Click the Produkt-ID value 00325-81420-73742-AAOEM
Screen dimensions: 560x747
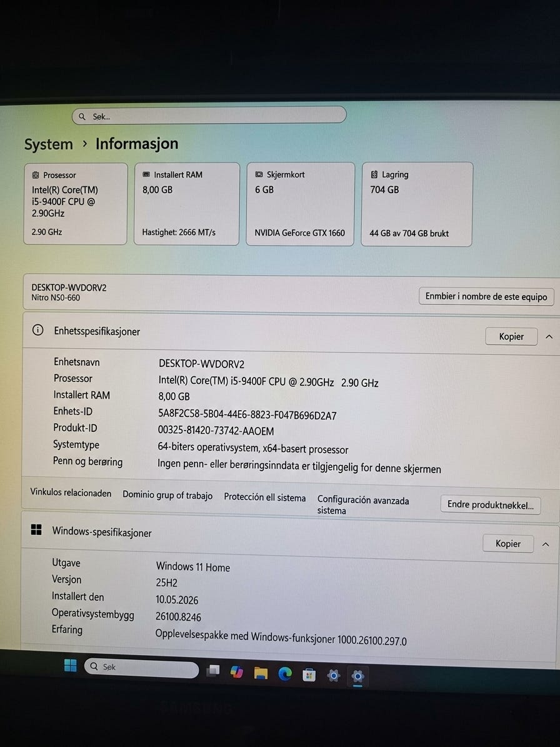click(216, 431)
